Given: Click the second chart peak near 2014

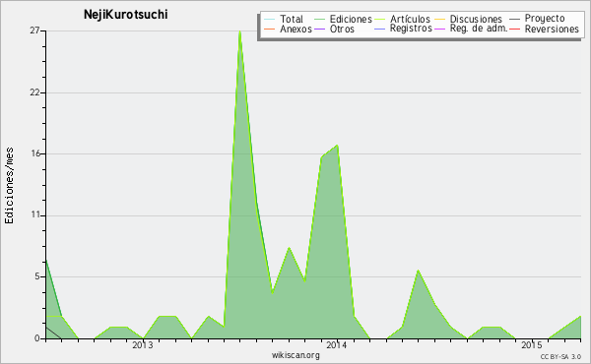Looking at the screenshot, I should 337,146.
